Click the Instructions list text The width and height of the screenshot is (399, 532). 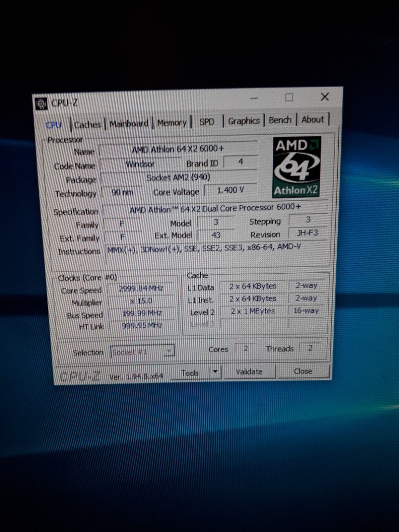(x=204, y=248)
